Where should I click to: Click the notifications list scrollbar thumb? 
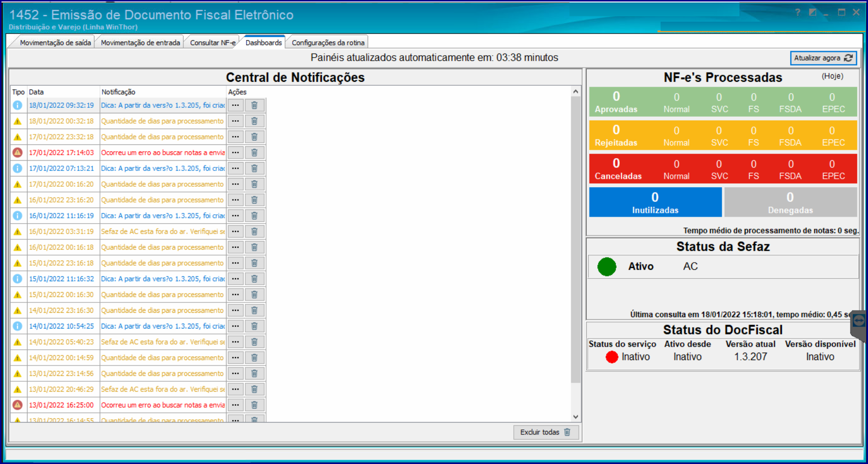pyautogui.click(x=575, y=239)
